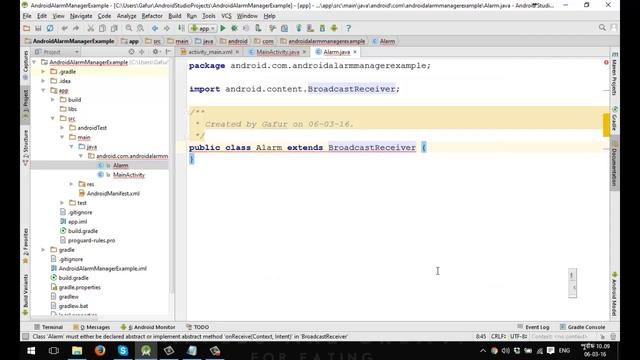Open the TODO tool window

pyautogui.click(x=198, y=327)
